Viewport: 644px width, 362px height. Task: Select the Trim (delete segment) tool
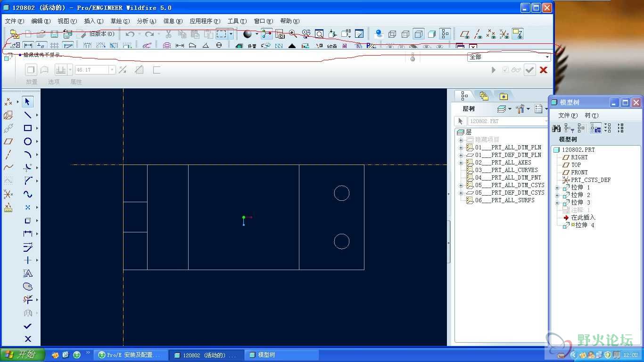28,300
